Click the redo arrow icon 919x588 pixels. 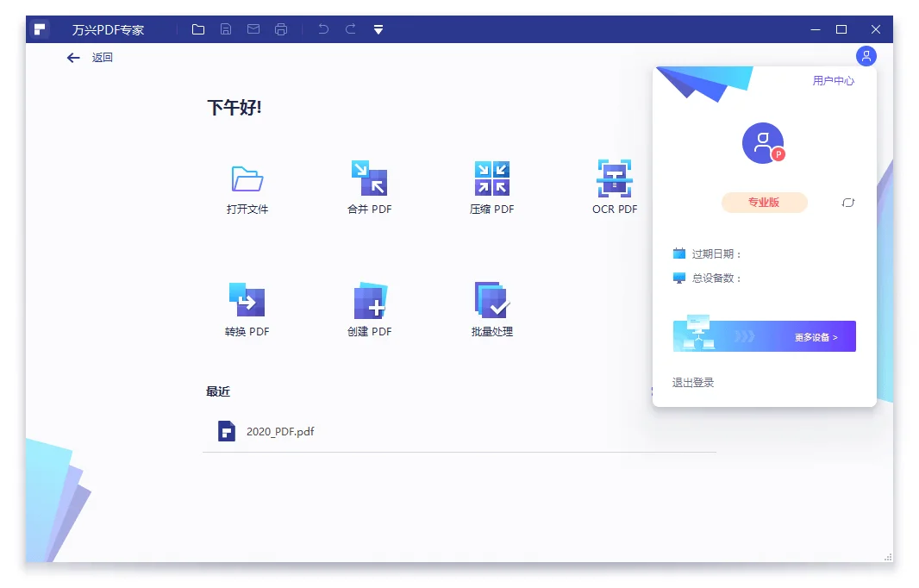(x=350, y=28)
